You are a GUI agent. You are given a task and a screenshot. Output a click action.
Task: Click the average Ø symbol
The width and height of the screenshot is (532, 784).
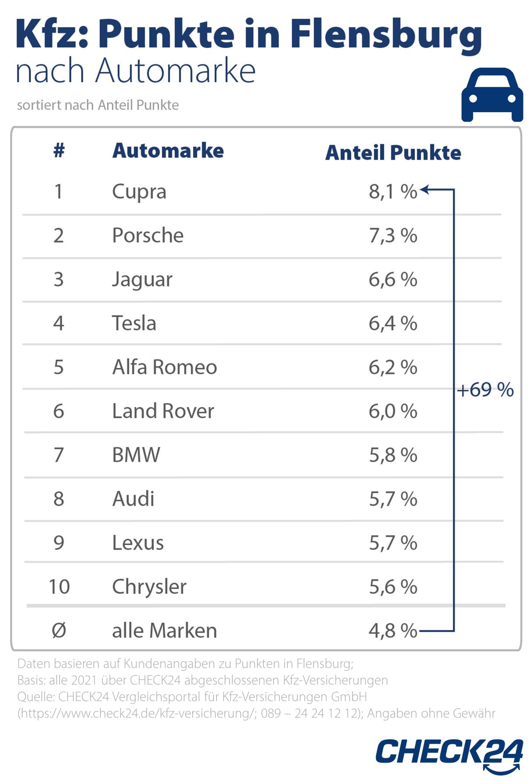[59, 630]
